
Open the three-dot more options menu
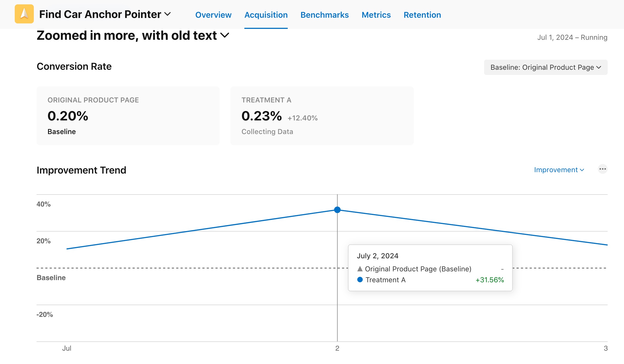tap(602, 169)
